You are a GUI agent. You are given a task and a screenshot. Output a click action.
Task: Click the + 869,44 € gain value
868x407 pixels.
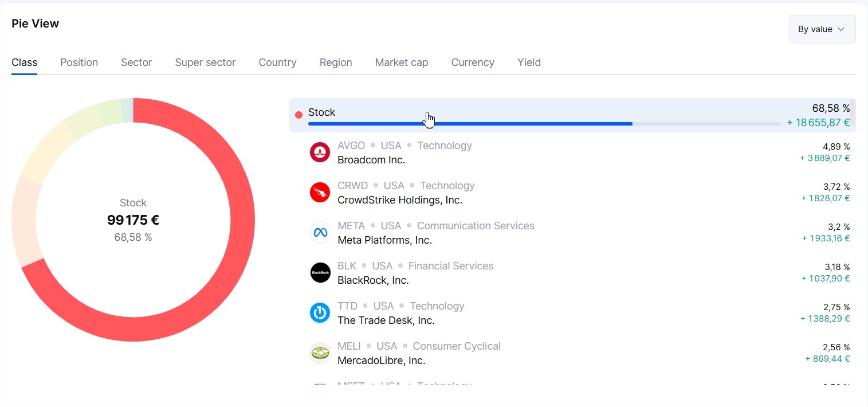[827, 359]
